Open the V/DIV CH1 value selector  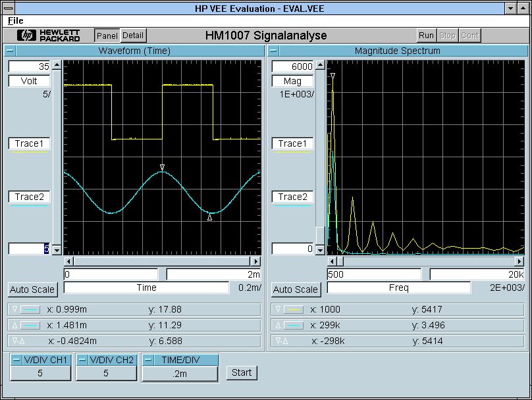point(40,373)
